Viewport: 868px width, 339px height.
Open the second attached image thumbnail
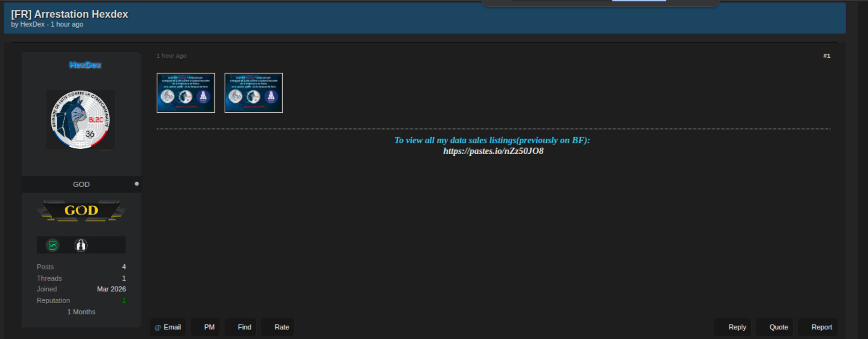point(254,93)
